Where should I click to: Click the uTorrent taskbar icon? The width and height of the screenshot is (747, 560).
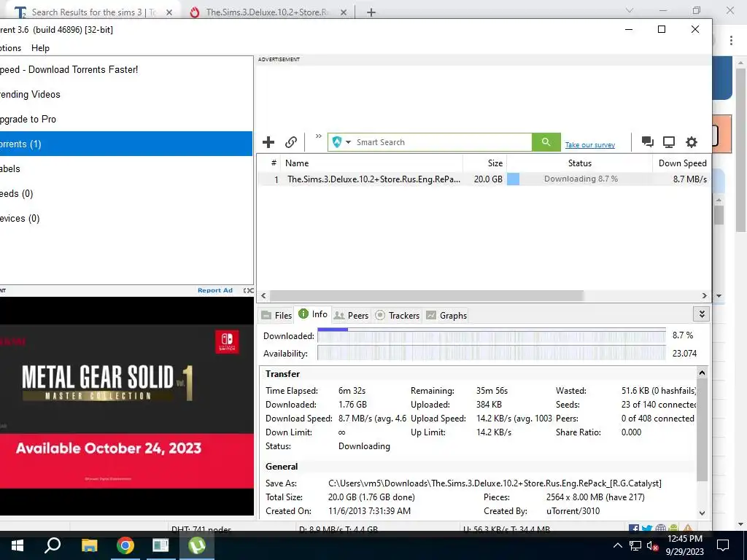click(x=196, y=545)
